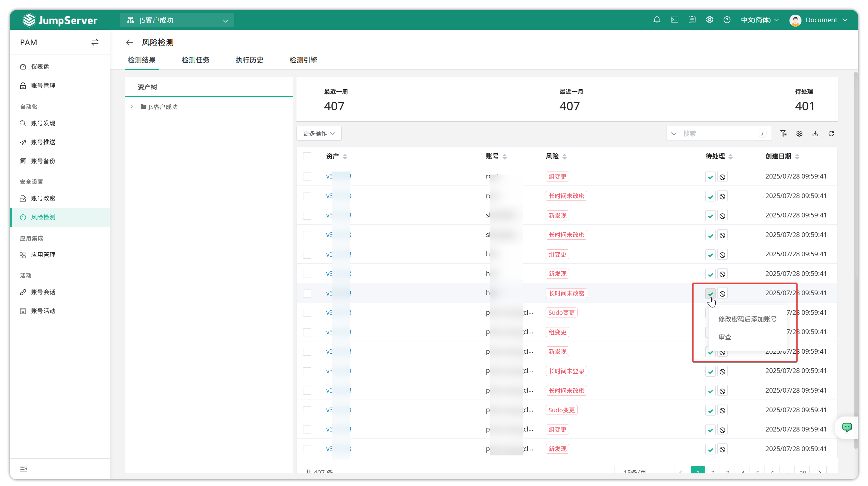The height and width of the screenshot is (486, 868).
Task: Confirm the first 组变更 row with green check
Action: tap(710, 177)
